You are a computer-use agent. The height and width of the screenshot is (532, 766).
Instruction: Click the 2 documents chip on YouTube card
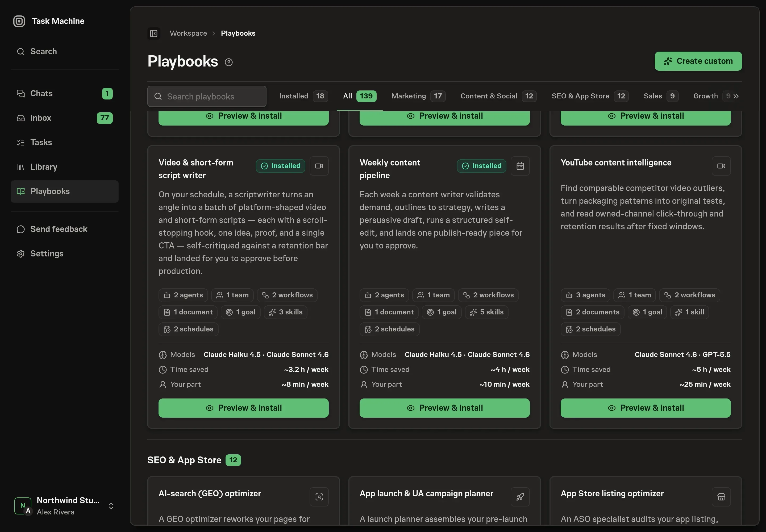coord(592,312)
